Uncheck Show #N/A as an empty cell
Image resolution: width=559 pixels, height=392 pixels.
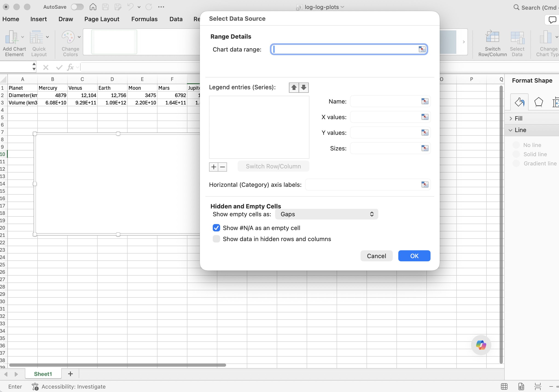pyautogui.click(x=216, y=228)
